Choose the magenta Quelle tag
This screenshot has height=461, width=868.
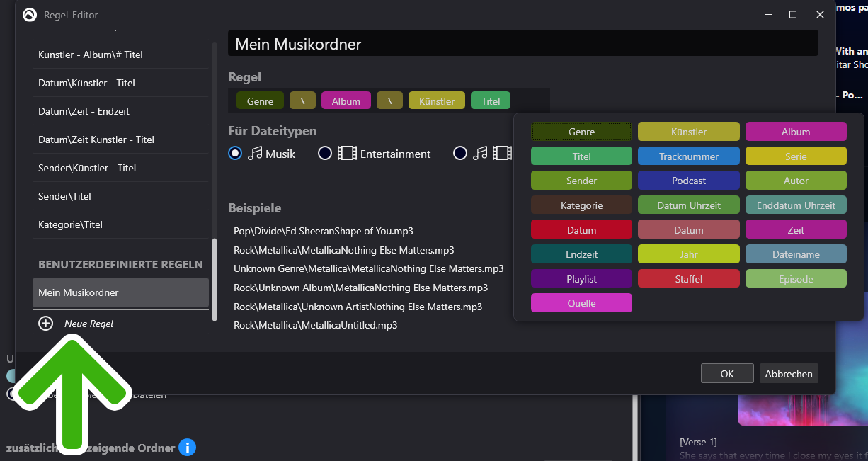click(581, 303)
